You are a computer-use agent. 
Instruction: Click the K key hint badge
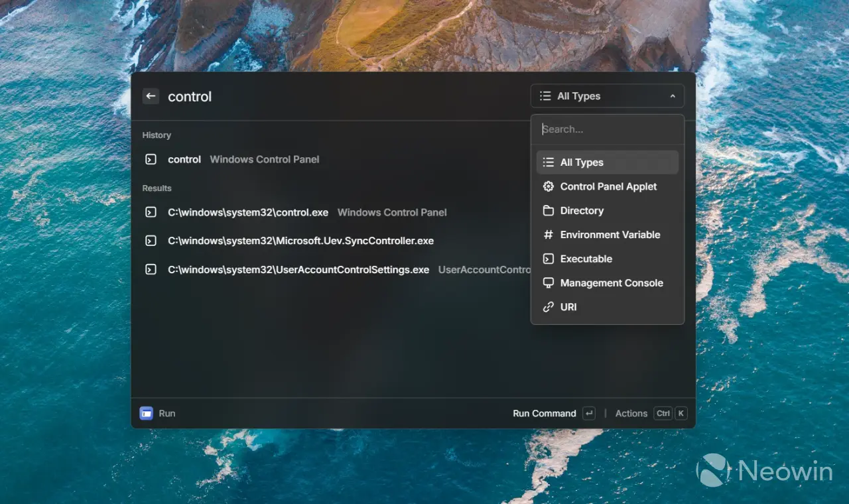coord(681,413)
